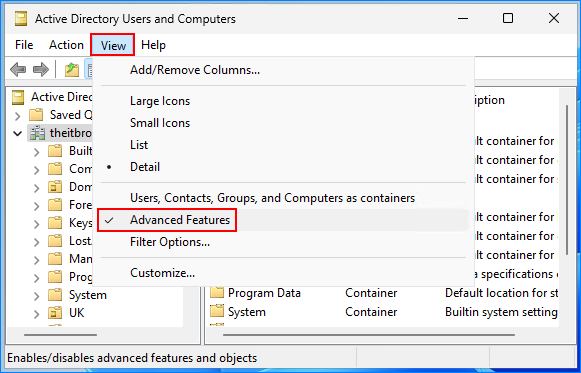Screen dimensions: 581x373
Task: Enable Users, Contacts, Groups, and Computers as containers
Action: 272,198
